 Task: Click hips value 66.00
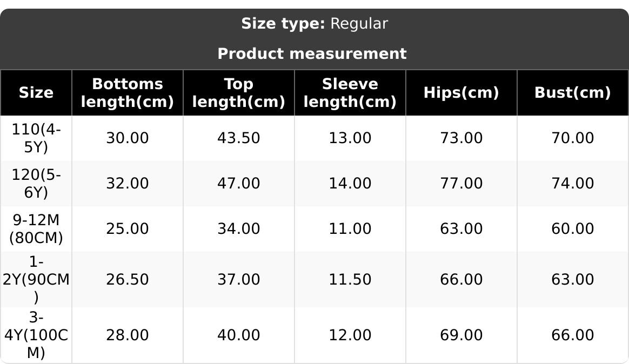click(x=461, y=279)
